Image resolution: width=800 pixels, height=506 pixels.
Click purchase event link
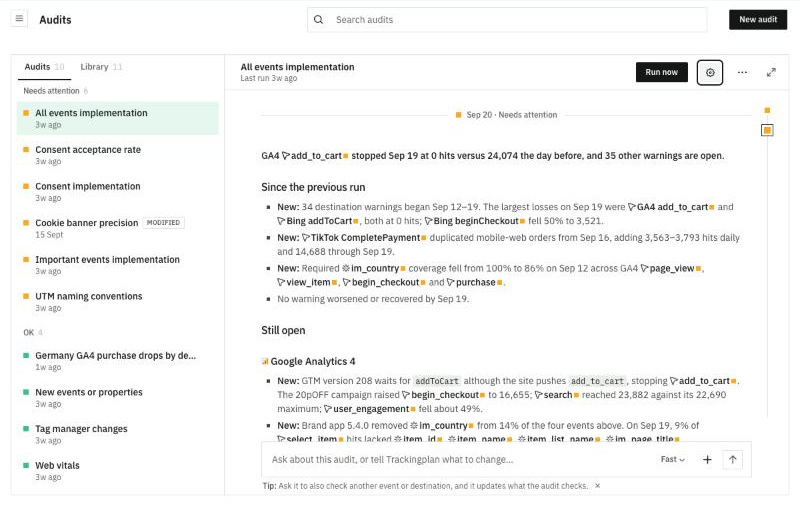[474, 283]
